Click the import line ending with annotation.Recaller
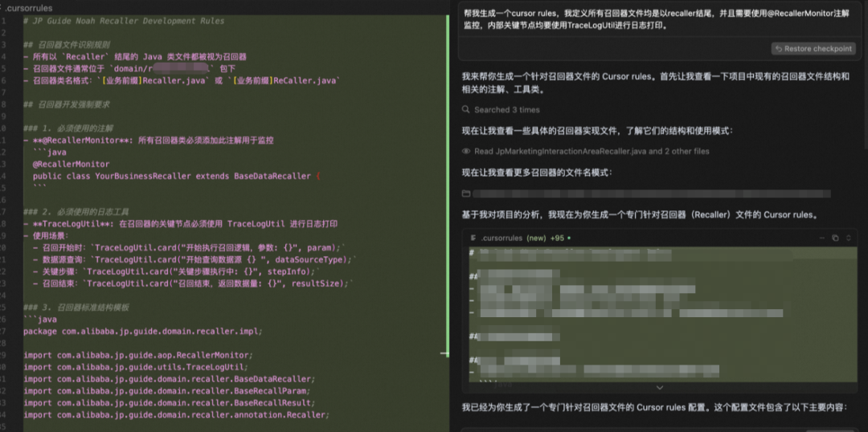 tap(177, 415)
